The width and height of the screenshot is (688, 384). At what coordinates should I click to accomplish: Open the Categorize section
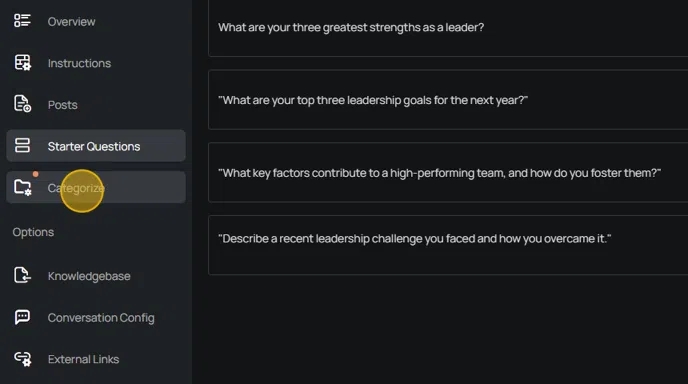(96, 187)
